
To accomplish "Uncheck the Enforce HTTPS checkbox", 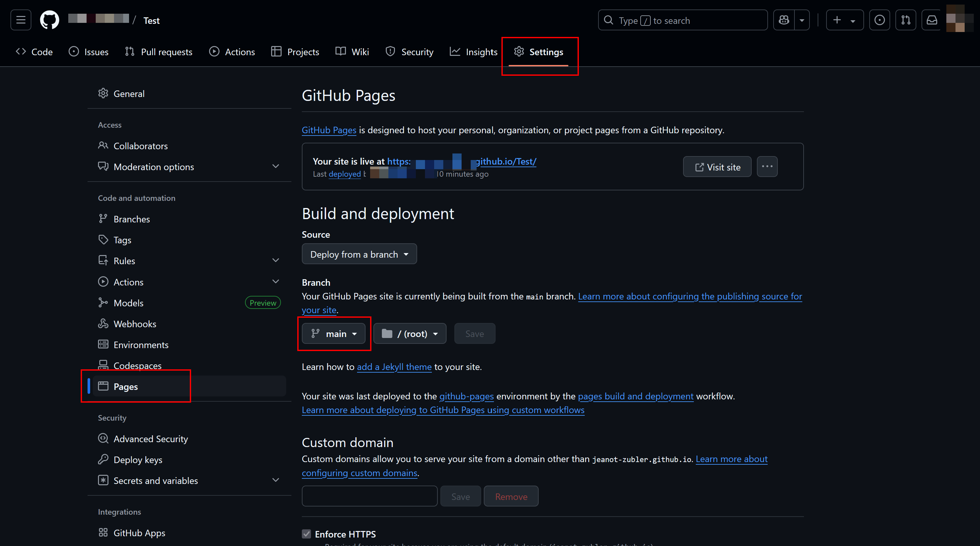I will 306,534.
